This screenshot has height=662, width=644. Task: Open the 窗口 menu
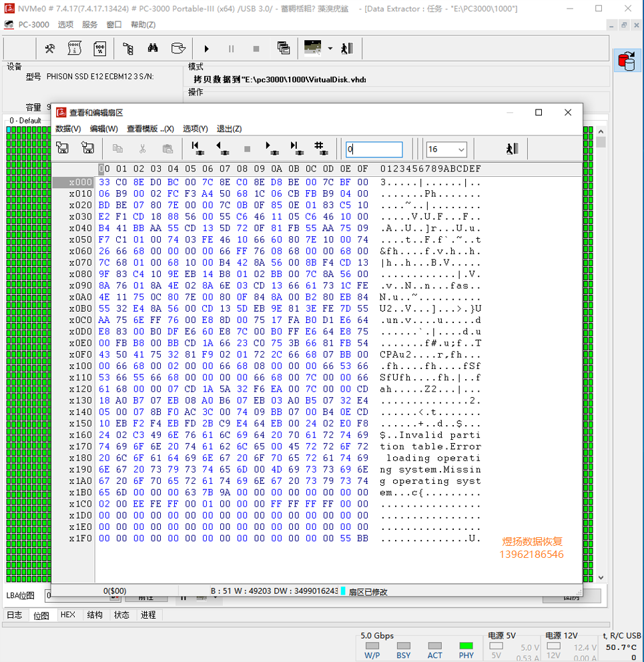114,25
